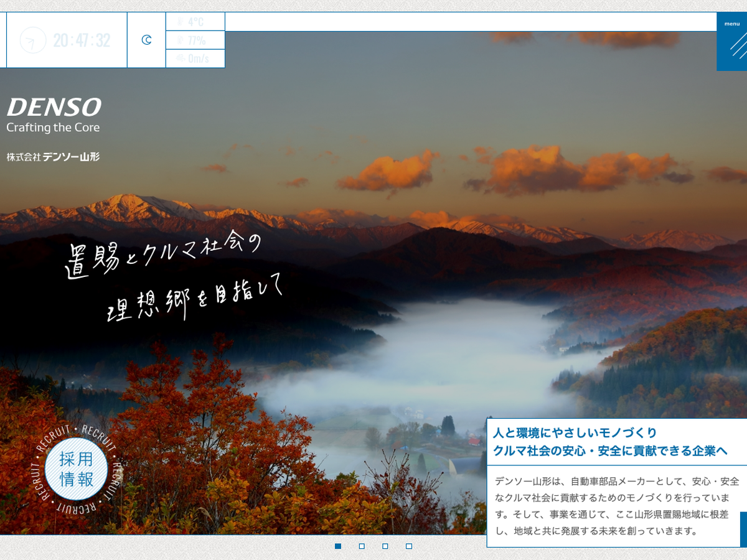The image size is (747, 560).
Task: Click the digital time display 20:47:32
Action: click(x=82, y=40)
